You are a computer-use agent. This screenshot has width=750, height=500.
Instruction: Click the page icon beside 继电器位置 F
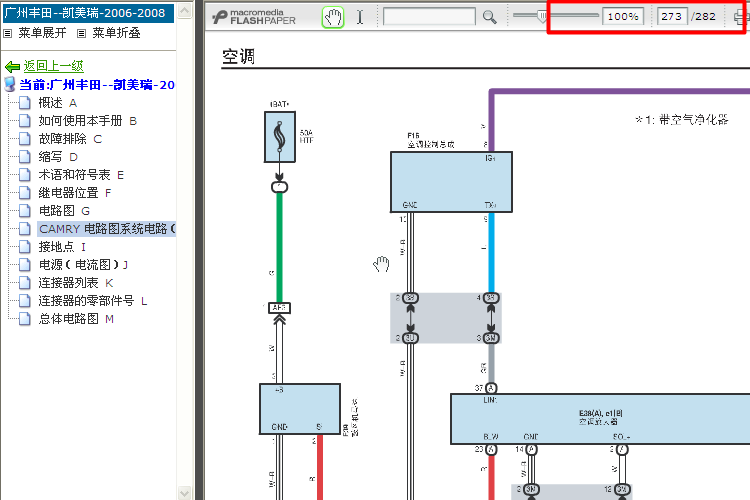pos(25,193)
